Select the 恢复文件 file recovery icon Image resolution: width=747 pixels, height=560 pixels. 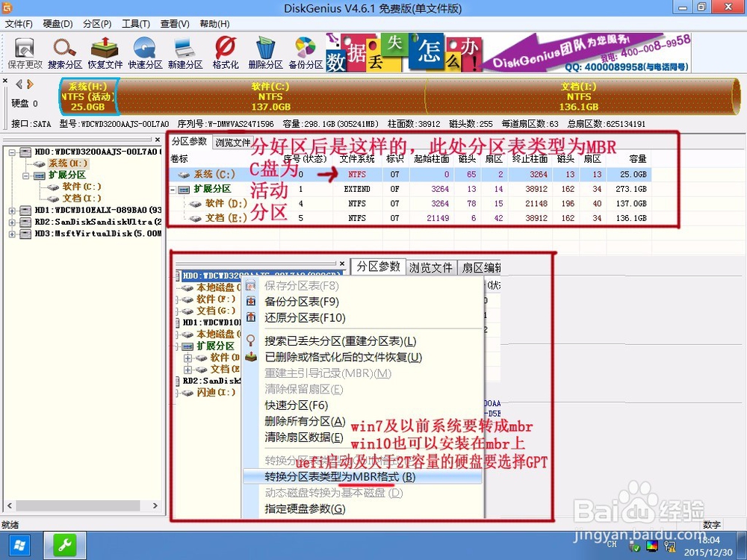tap(105, 52)
